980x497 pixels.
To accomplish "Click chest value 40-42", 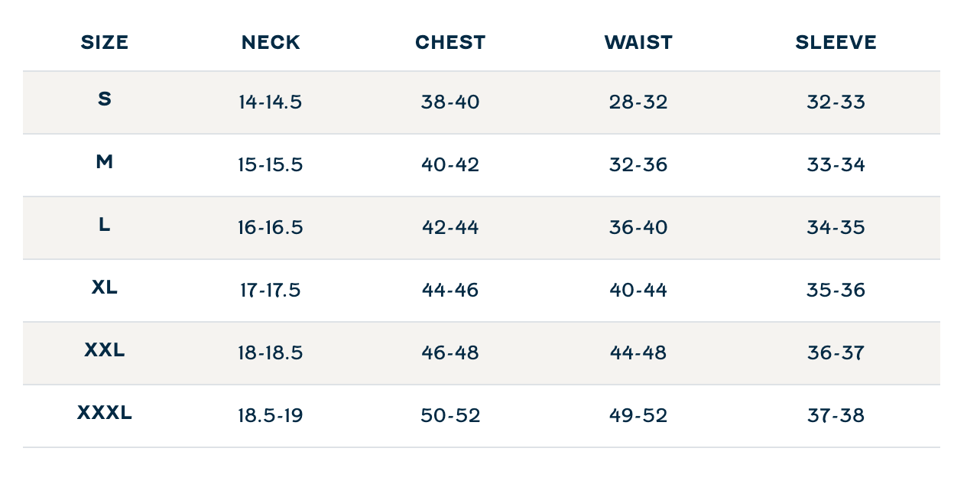I will click(450, 165).
